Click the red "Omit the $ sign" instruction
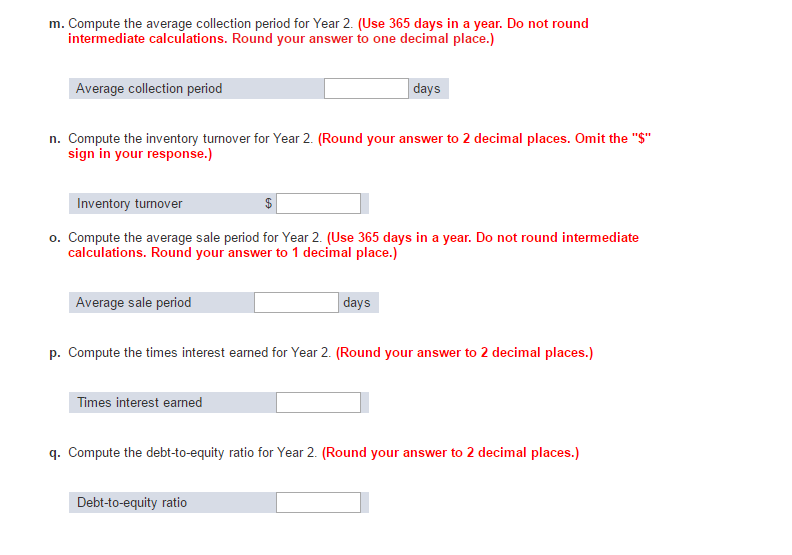 point(612,139)
